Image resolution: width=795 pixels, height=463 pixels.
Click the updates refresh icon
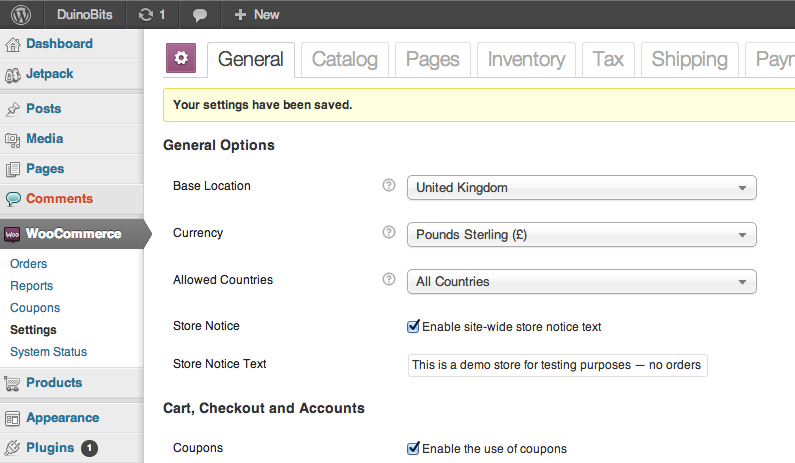click(x=146, y=14)
